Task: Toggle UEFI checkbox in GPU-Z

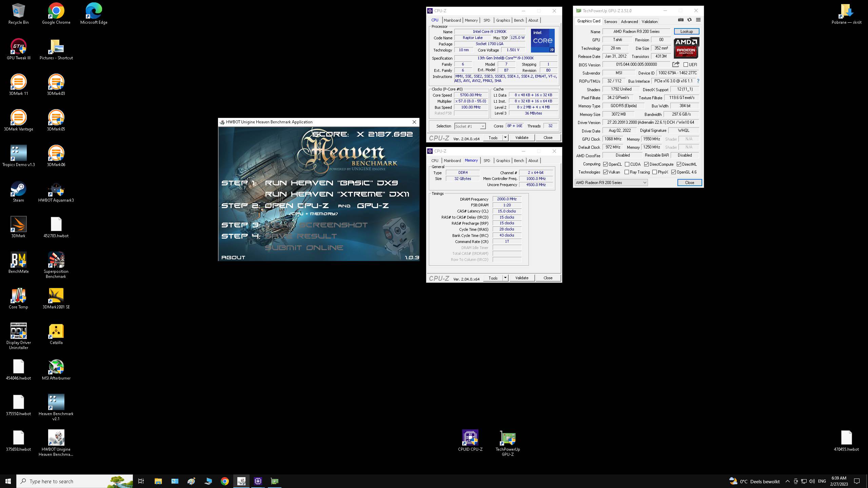Action: point(686,64)
